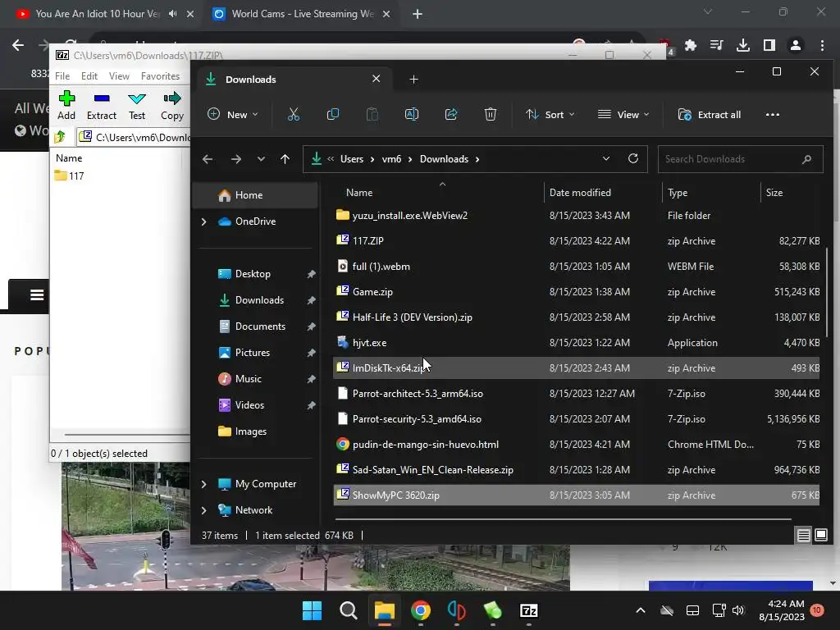Open Edit menu in 7-Zip
The image size is (840, 630).
pos(89,76)
